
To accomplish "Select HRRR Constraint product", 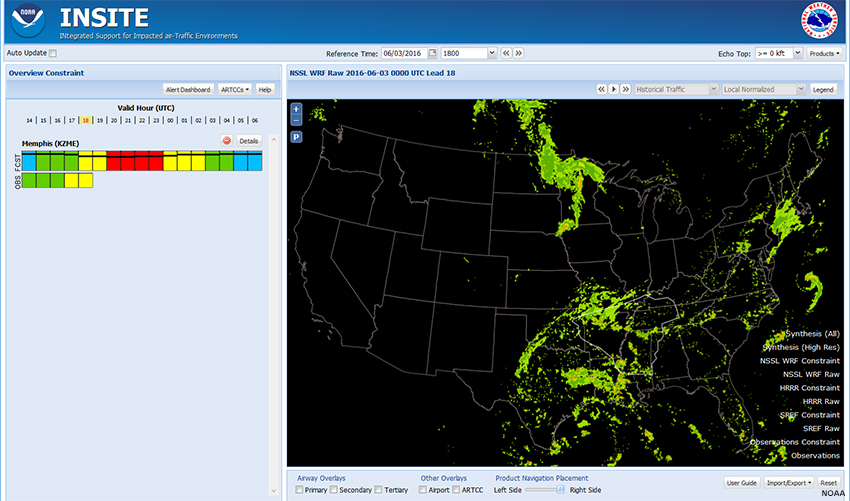I will 809,388.
